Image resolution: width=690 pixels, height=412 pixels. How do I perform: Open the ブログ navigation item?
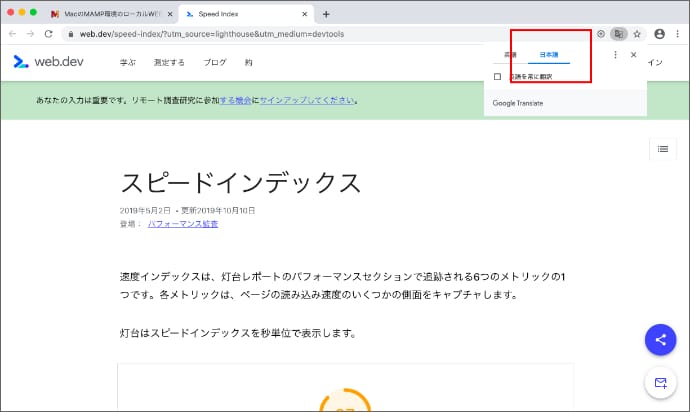[x=214, y=62]
